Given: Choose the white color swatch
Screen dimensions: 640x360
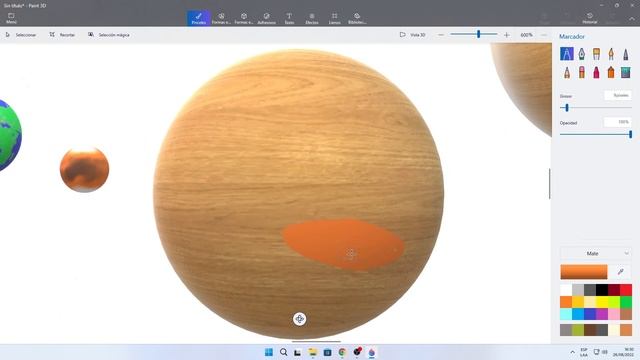Looking at the screenshot, I should [566, 290].
